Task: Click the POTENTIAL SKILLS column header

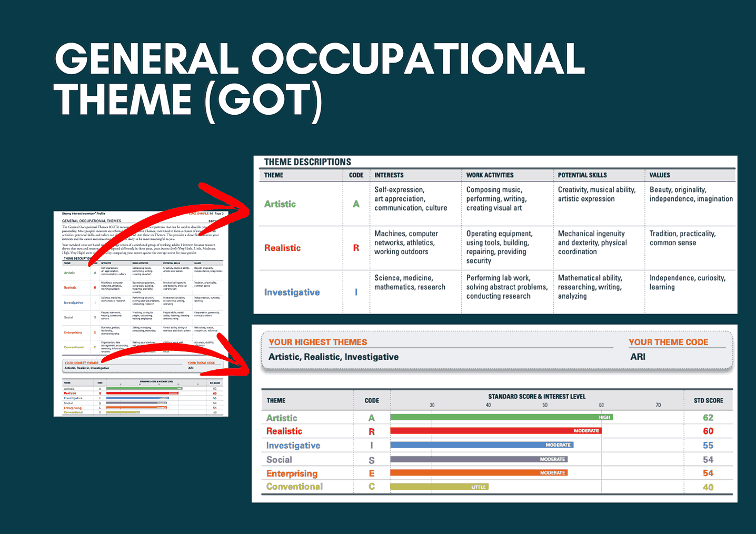Action: 582,175
